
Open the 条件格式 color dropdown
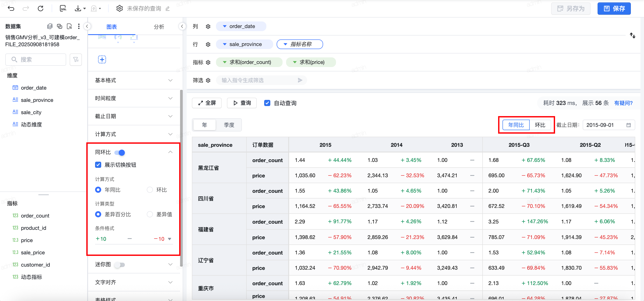point(170,239)
